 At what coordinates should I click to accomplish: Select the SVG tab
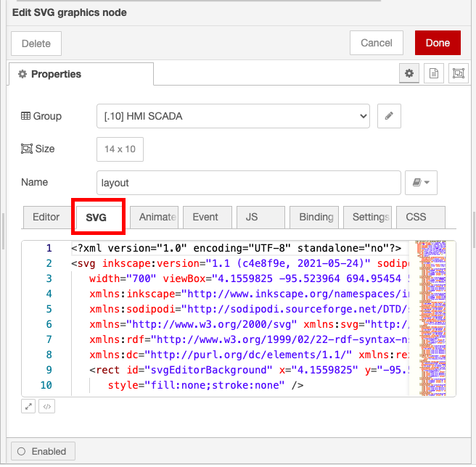[97, 217]
